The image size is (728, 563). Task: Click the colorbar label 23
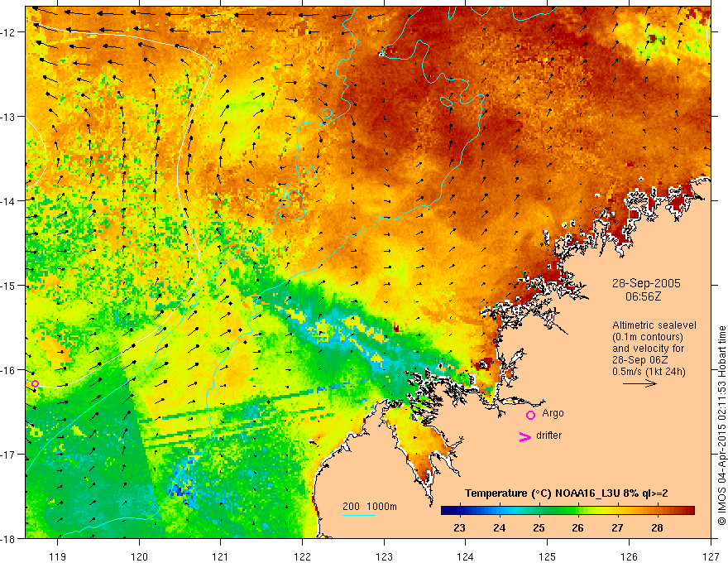tap(460, 527)
